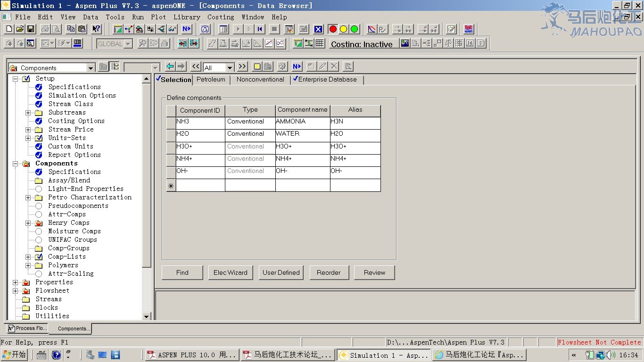The image size is (644, 362).
Task: Select the Henry Comps radio item
Action: coord(68,222)
